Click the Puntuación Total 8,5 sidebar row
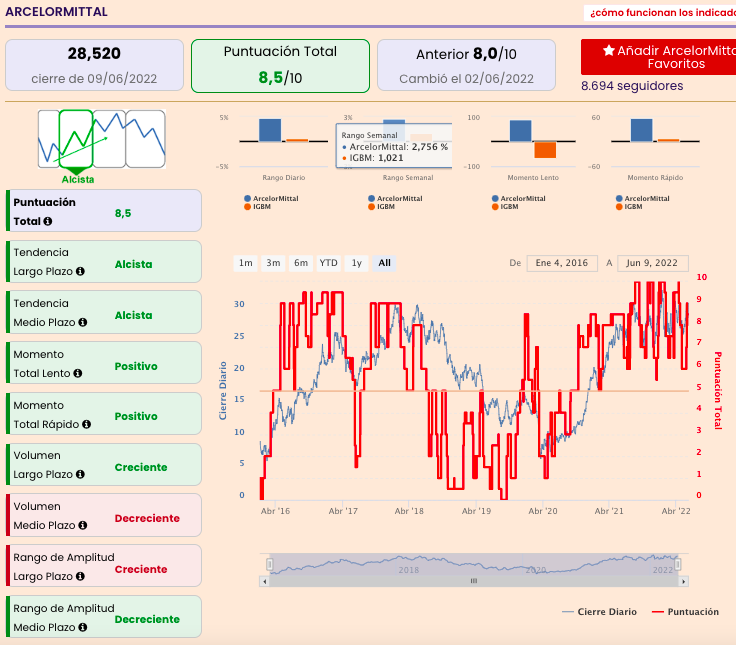Viewport: 736px width, 645px height. click(x=104, y=211)
